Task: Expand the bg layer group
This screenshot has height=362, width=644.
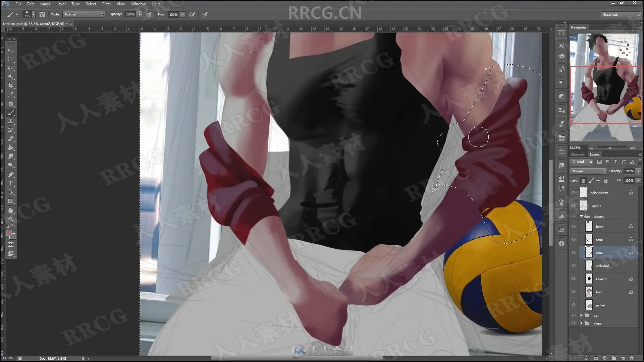Action: point(582,315)
